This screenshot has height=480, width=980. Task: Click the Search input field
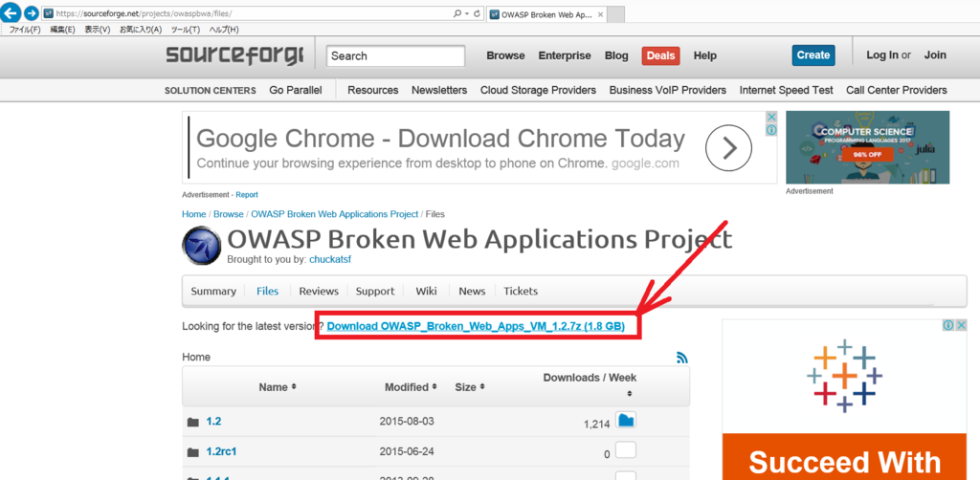point(395,55)
